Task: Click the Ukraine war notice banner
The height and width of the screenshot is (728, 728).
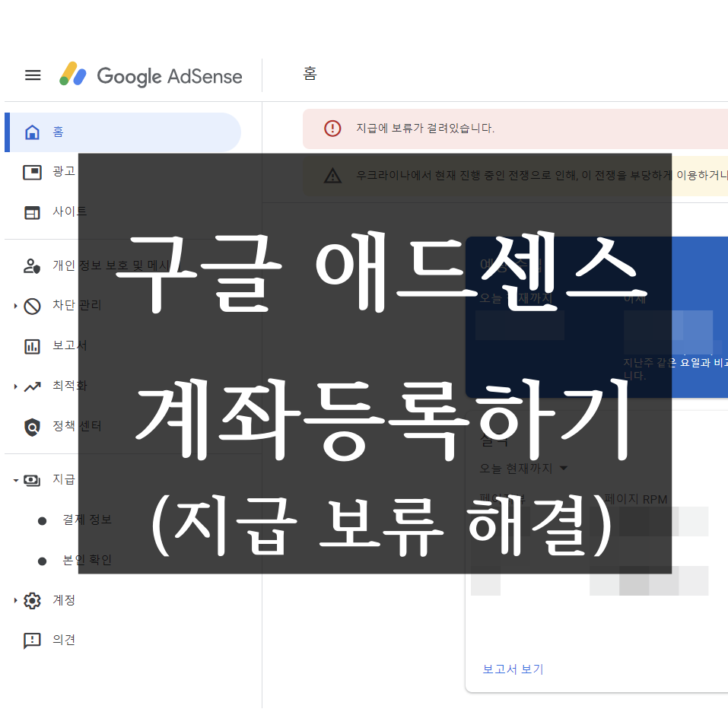Action: [515, 176]
